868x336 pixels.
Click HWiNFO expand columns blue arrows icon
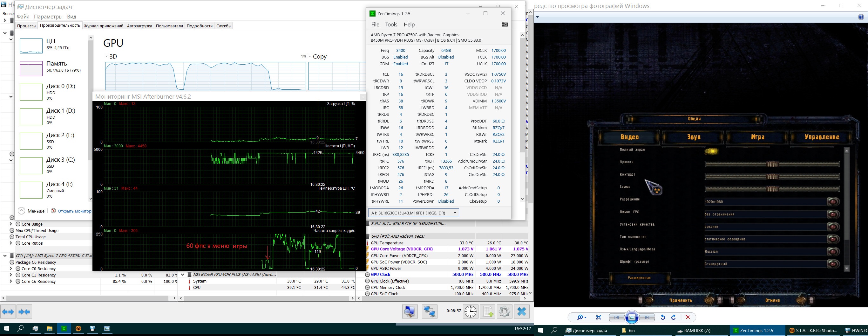[8, 312]
